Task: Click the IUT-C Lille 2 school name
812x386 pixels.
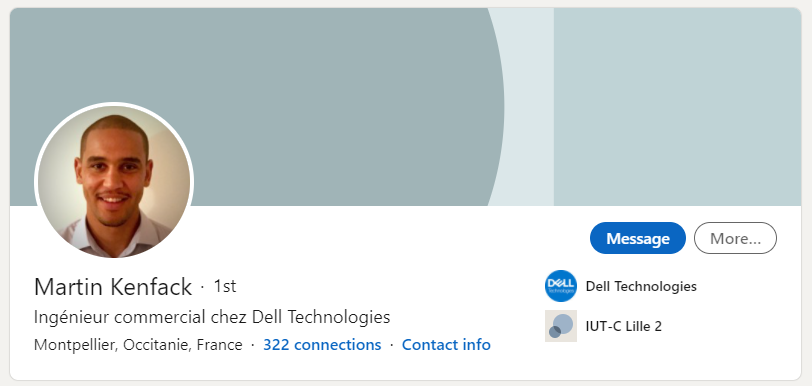Action: click(x=624, y=326)
